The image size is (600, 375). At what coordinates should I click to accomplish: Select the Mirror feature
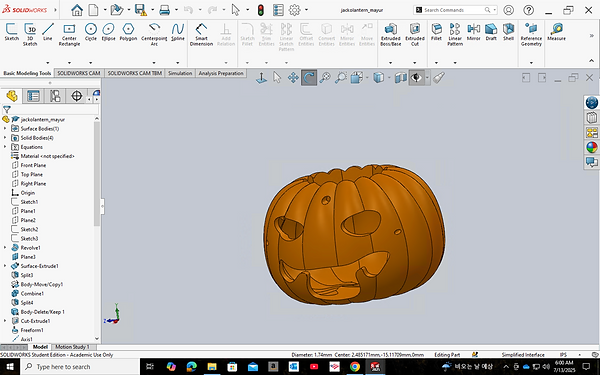coord(473,31)
